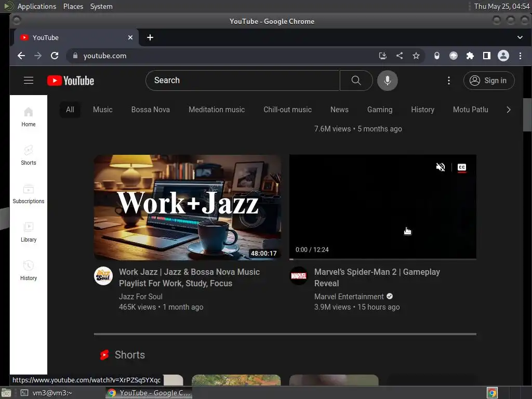Go to Home in sidebar

tap(29, 117)
